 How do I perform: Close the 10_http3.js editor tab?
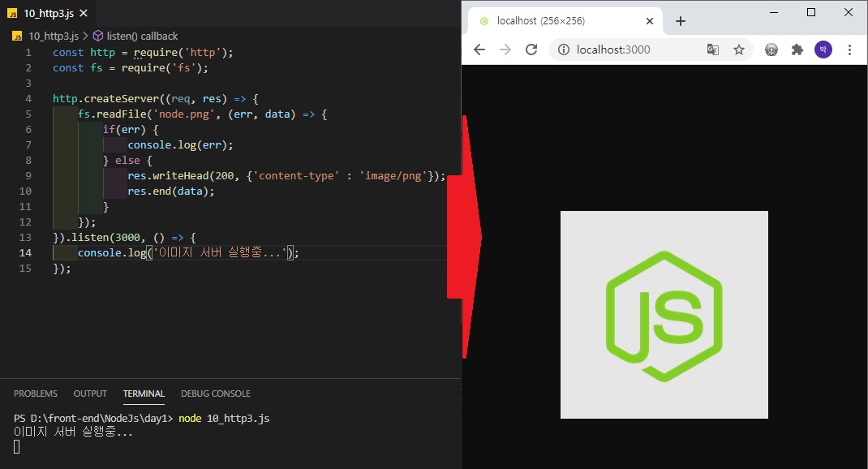(x=84, y=13)
